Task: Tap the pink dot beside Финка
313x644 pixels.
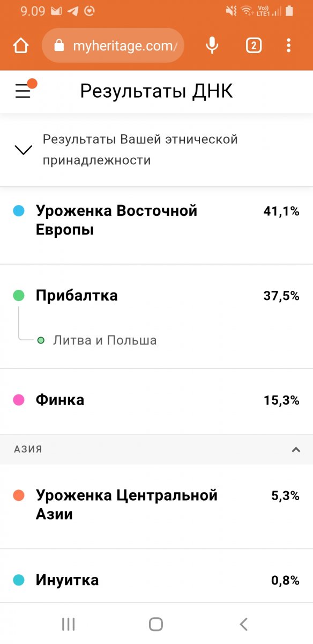Action: click(19, 400)
